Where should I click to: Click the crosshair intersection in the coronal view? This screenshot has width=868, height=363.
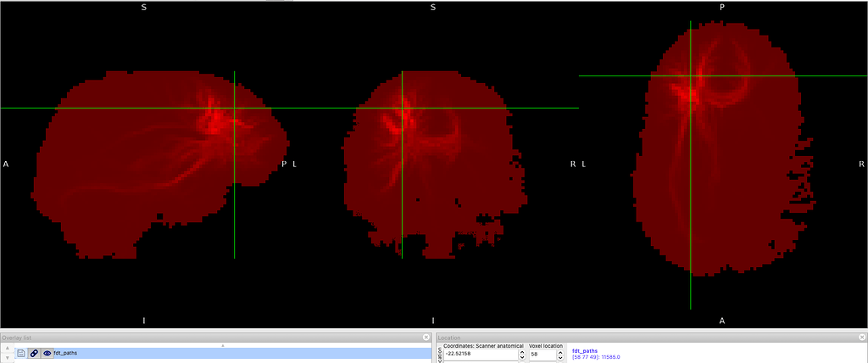pyautogui.click(x=402, y=108)
